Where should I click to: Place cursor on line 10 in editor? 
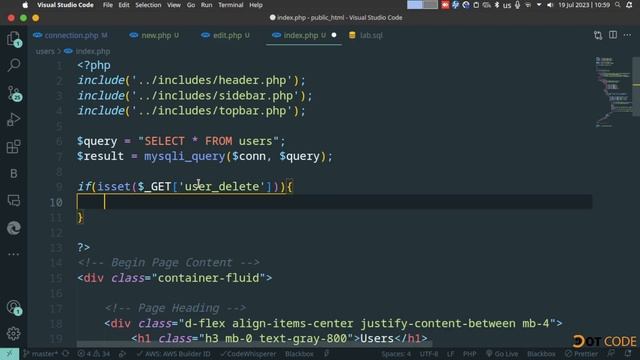click(334, 202)
